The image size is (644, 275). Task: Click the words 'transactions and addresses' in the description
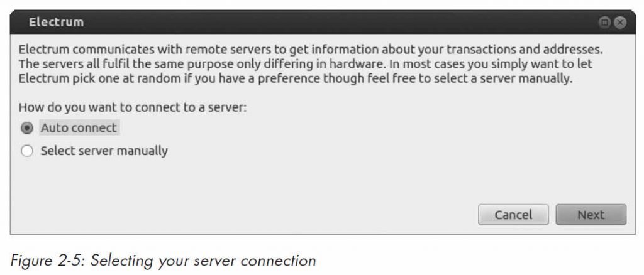524,50
